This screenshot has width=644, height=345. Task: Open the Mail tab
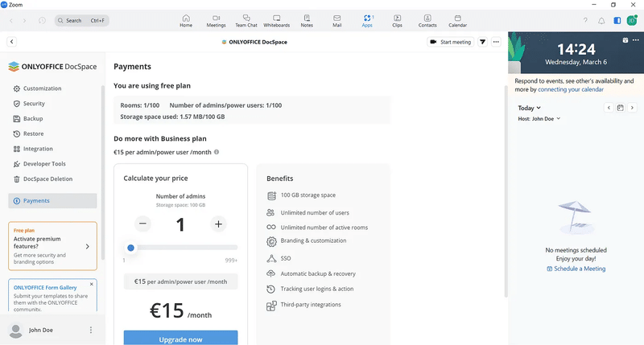pyautogui.click(x=336, y=21)
